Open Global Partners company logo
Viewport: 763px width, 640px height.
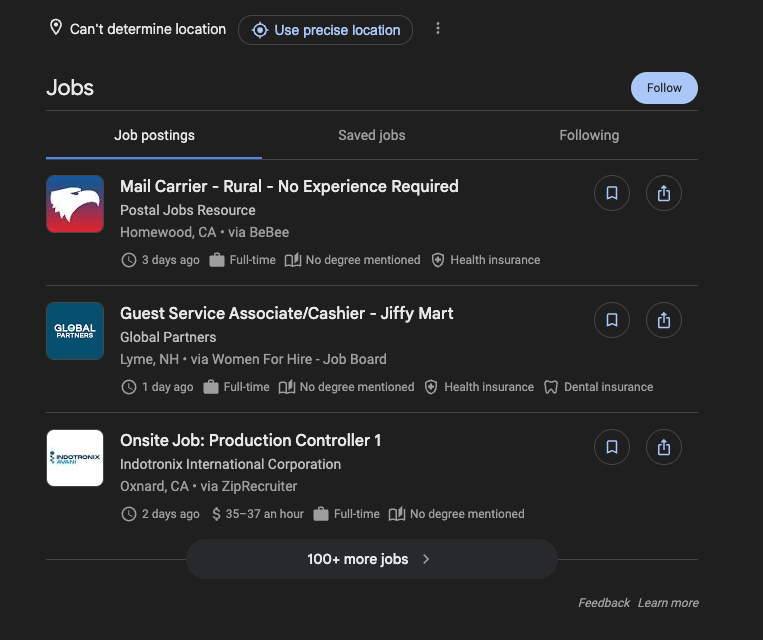coord(75,331)
